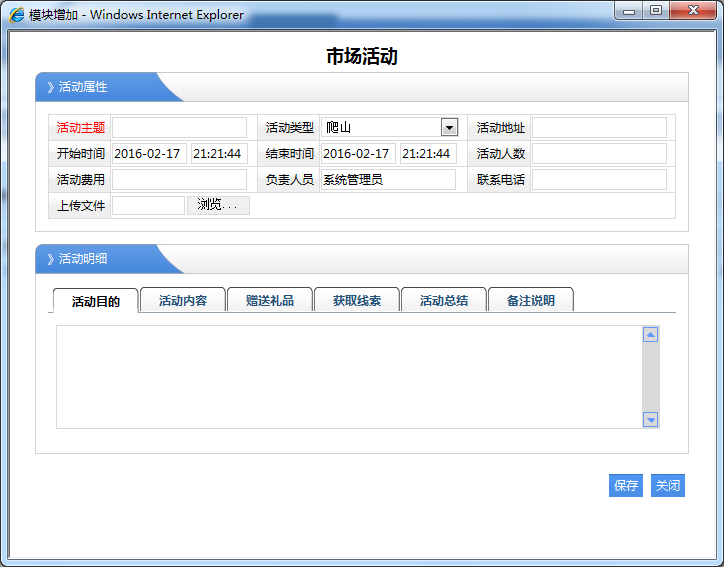Select the 活动目的 tab
Screen dimensions: 724x567
click(95, 301)
